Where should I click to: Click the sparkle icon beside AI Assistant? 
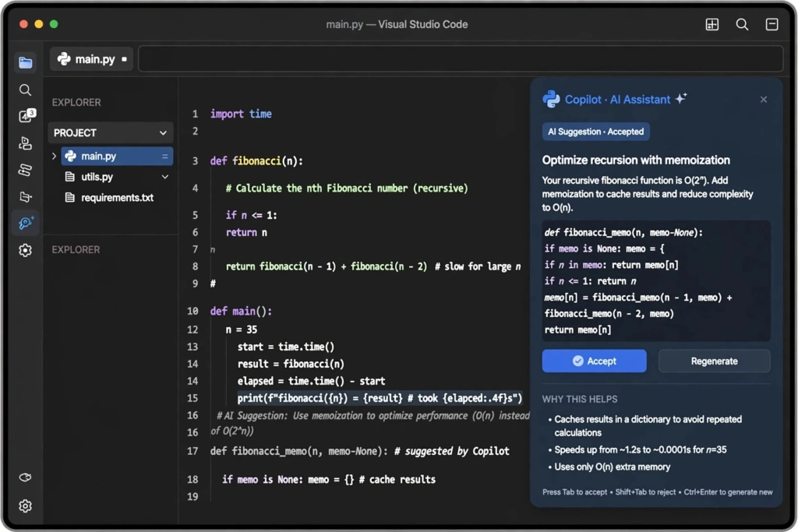click(x=681, y=98)
